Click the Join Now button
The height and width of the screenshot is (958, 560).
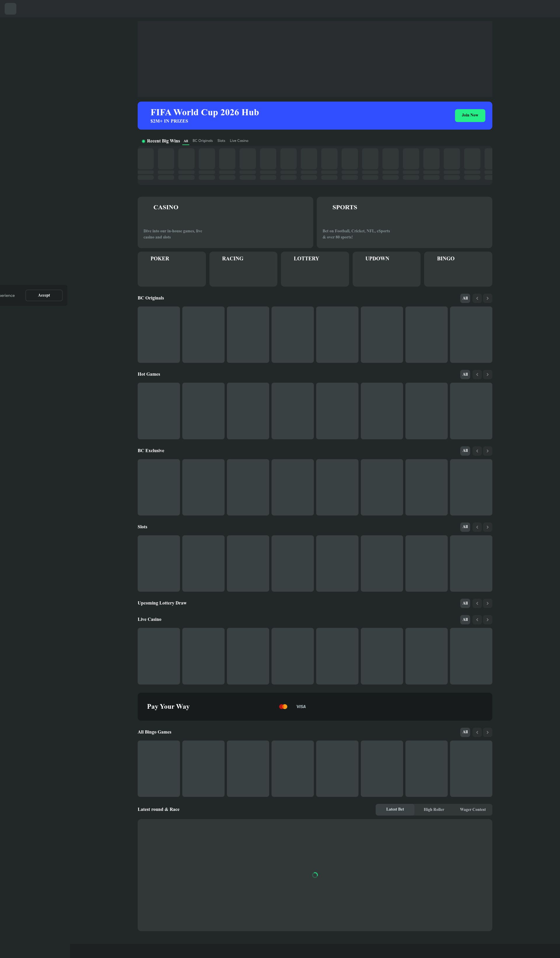point(470,116)
